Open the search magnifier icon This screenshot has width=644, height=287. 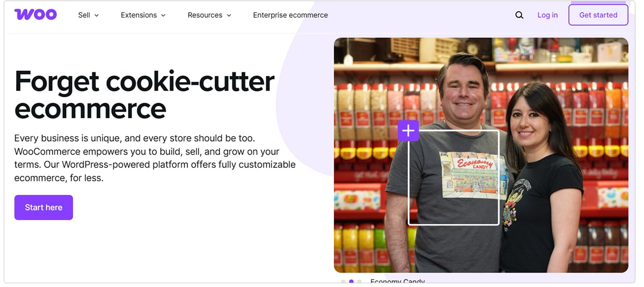pyautogui.click(x=519, y=15)
